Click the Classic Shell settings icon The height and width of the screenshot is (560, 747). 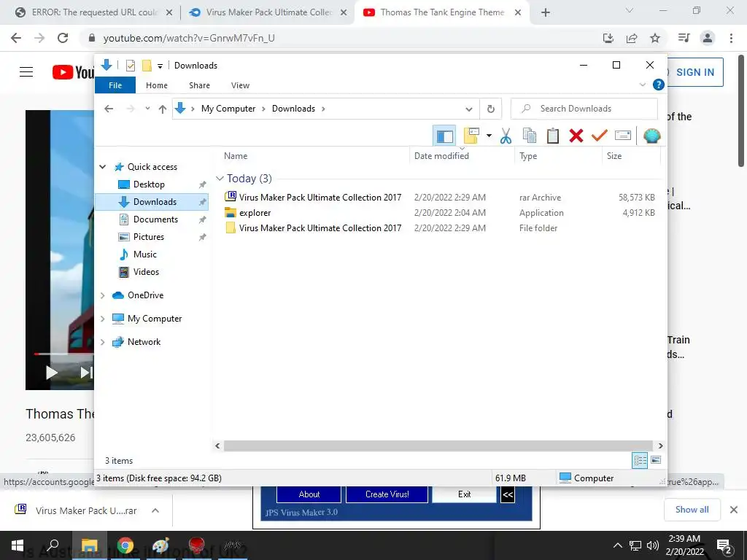(x=651, y=136)
